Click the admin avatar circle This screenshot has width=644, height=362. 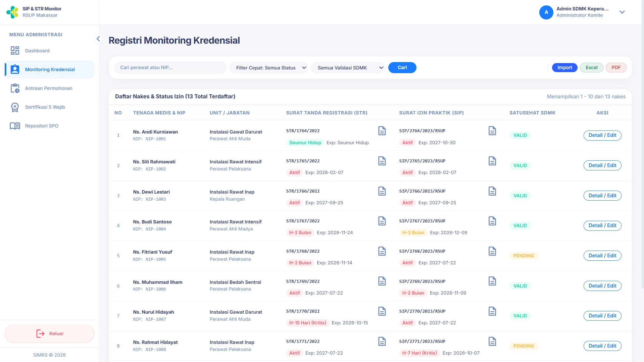tap(546, 12)
